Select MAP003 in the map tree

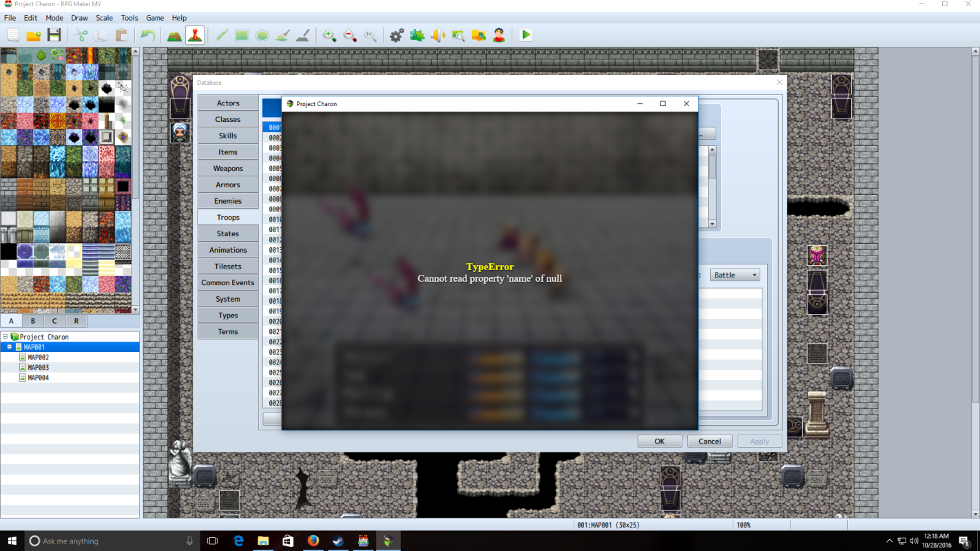click(x=38, y=368)
